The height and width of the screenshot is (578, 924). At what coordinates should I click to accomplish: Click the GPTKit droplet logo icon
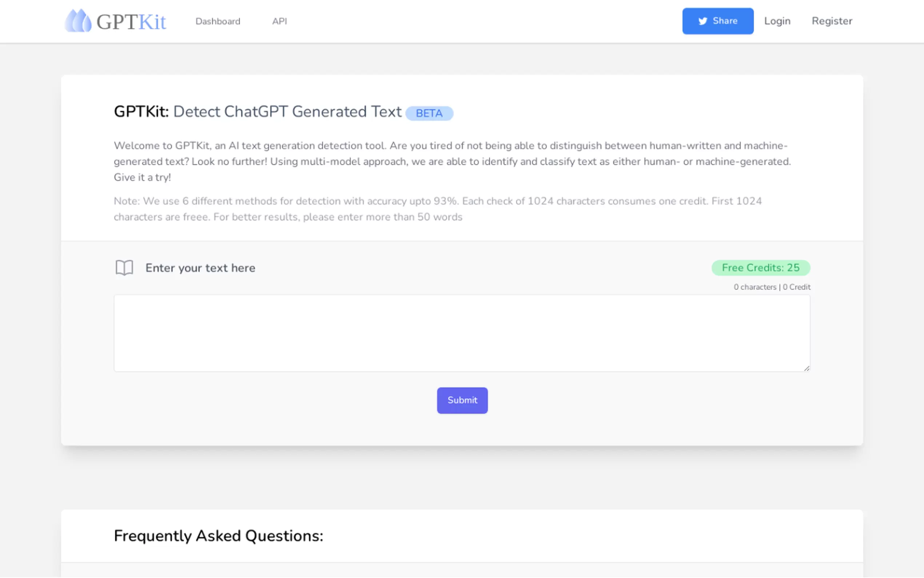point(78,21)
